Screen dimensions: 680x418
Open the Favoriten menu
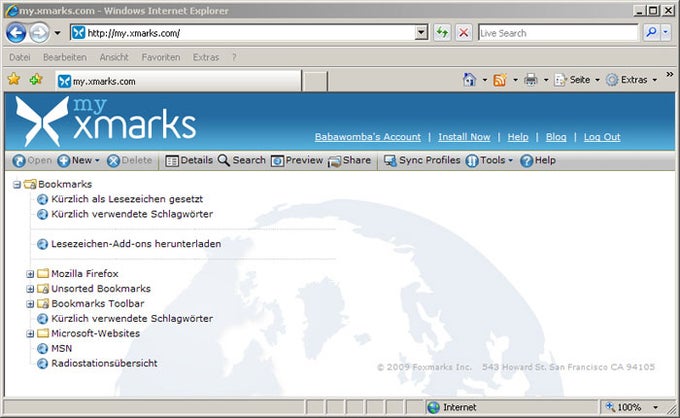pyautogui.click(x=160, y=57)
